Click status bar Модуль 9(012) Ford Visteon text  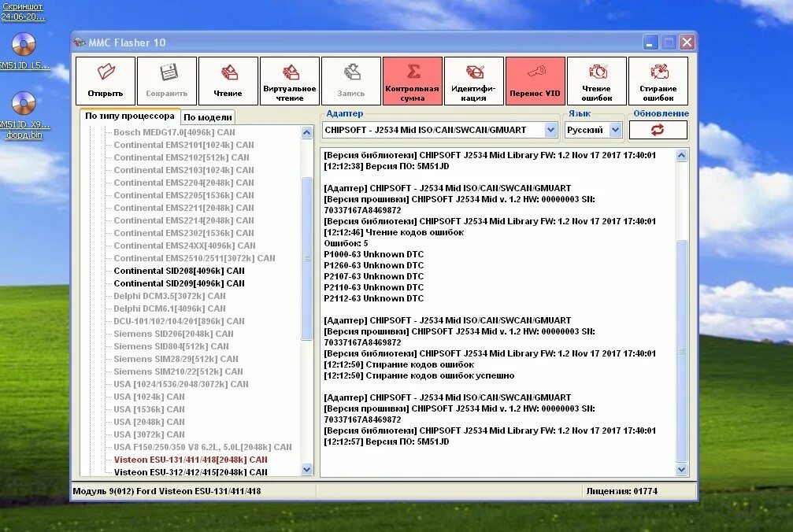167,491
